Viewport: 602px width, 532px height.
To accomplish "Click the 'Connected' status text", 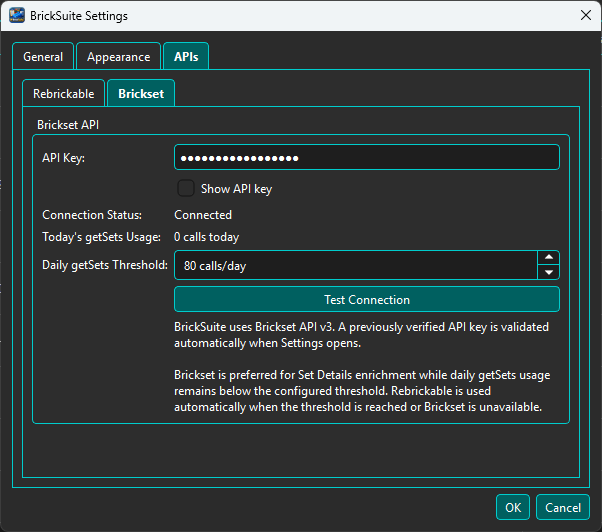I will pos(203,215).
